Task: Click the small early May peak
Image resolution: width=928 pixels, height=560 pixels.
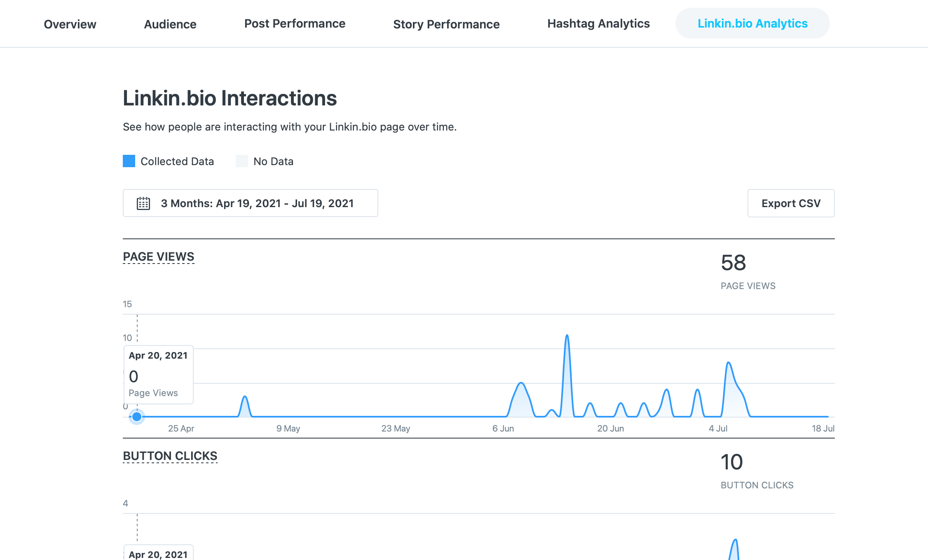Action: point(245,397)
